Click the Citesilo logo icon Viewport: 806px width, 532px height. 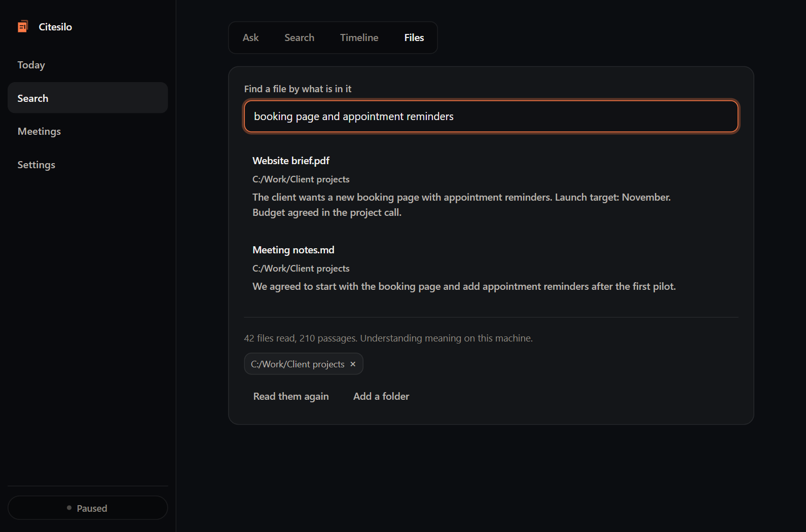(x=23, y=26)
